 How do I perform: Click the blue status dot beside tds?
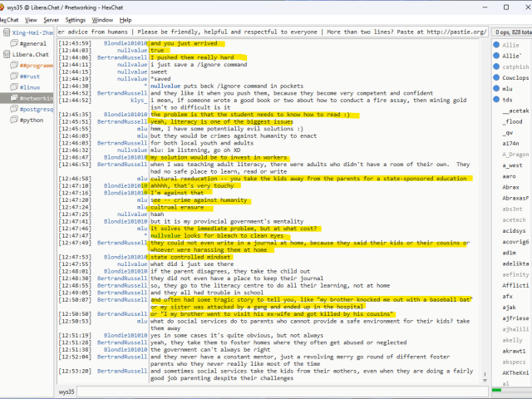(x=497, y=99)
